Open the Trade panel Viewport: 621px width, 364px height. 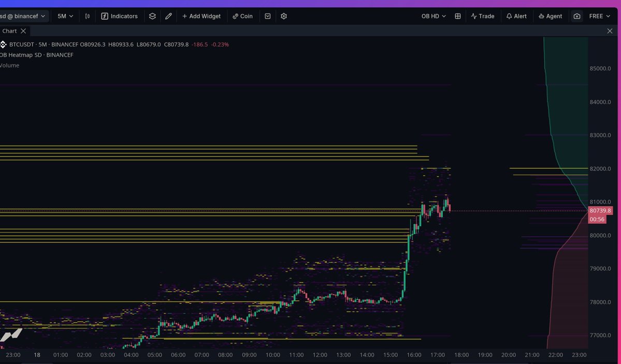coord(482,16)
